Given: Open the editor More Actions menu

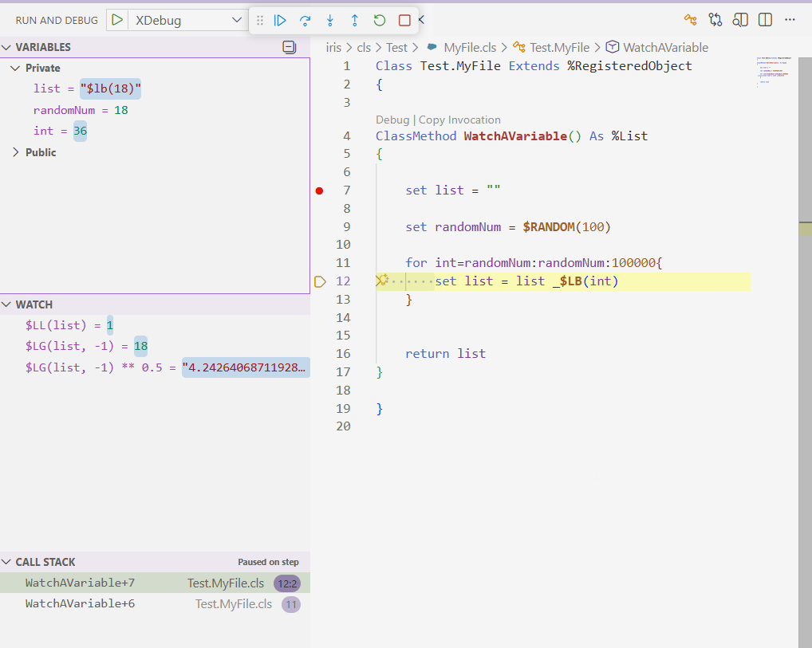Looking at the screenshot, I should (x=790, y=20).
